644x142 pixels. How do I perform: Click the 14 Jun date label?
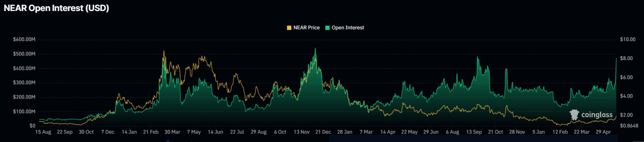(215, 132)
